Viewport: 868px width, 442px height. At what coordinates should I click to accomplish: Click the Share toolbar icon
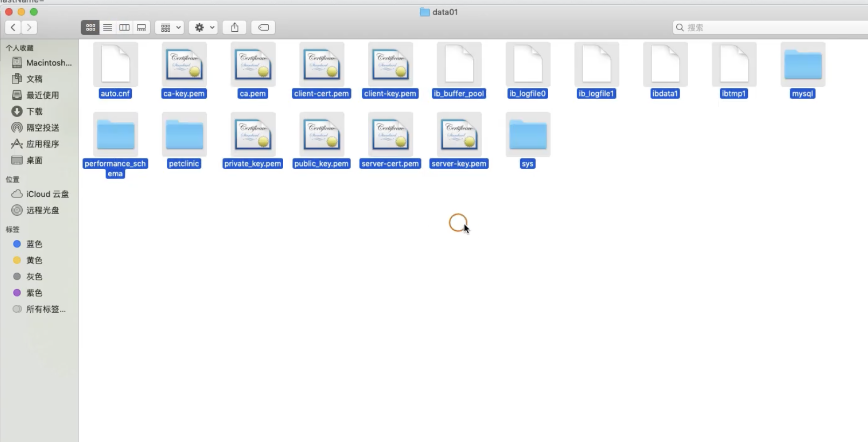[235, 27]
